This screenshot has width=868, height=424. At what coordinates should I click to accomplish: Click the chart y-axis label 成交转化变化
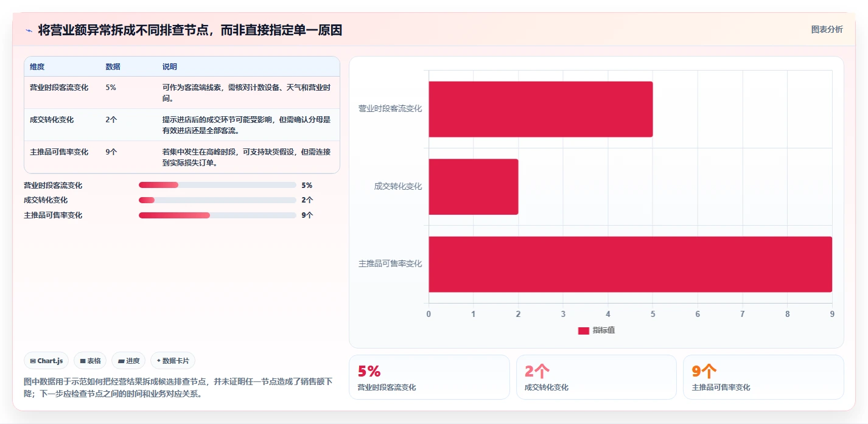tap(398, 186)
